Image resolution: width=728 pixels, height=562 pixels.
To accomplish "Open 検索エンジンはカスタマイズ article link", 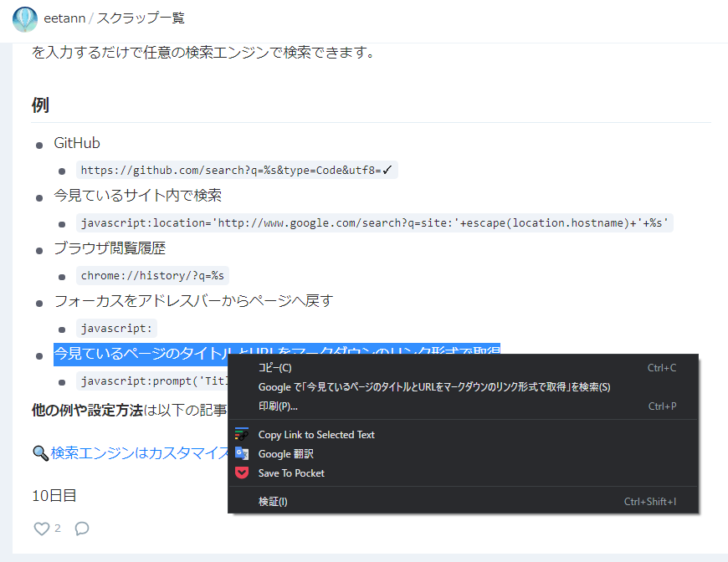I will click(139, 453).
